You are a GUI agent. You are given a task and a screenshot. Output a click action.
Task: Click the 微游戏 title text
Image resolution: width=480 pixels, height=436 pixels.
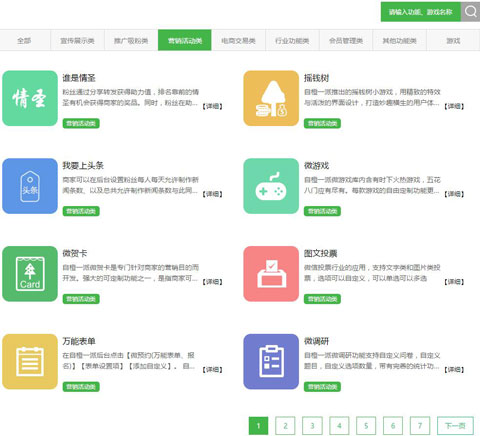[316, 166]
